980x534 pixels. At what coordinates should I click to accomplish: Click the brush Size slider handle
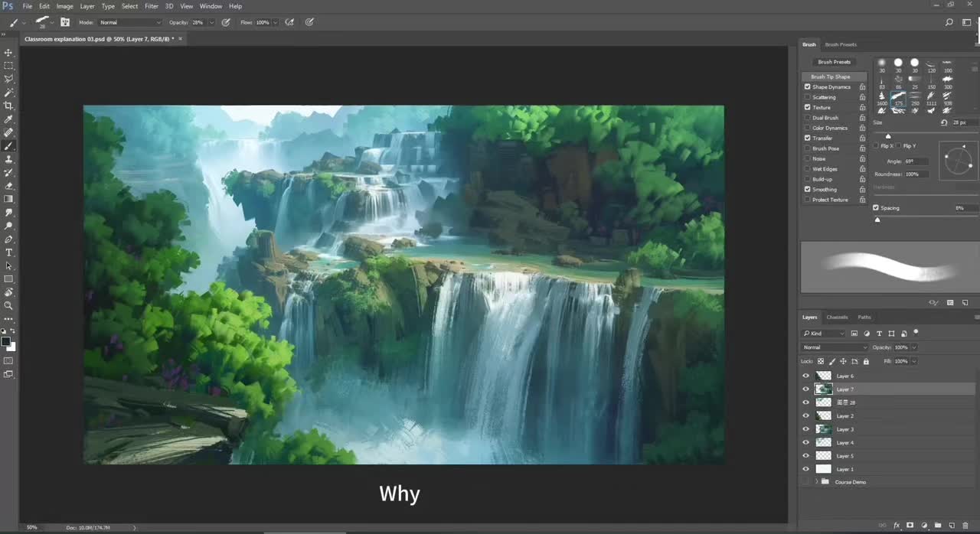point(888,136)
